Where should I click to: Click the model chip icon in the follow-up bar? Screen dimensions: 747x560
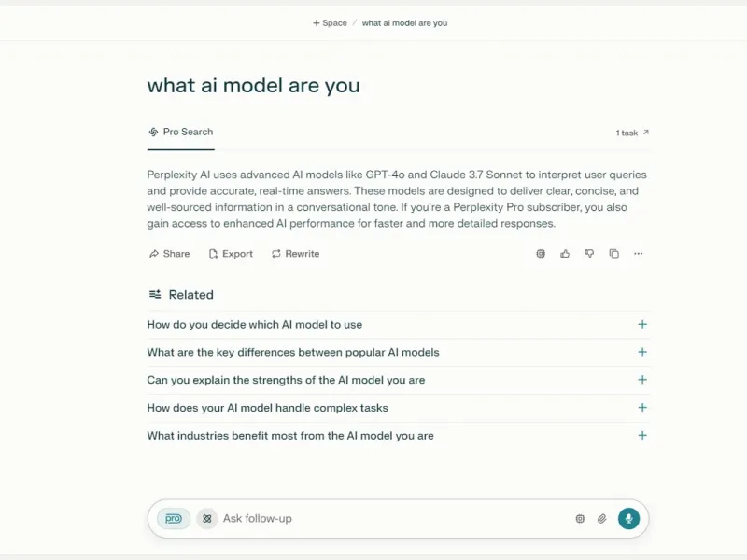point(580,519)
